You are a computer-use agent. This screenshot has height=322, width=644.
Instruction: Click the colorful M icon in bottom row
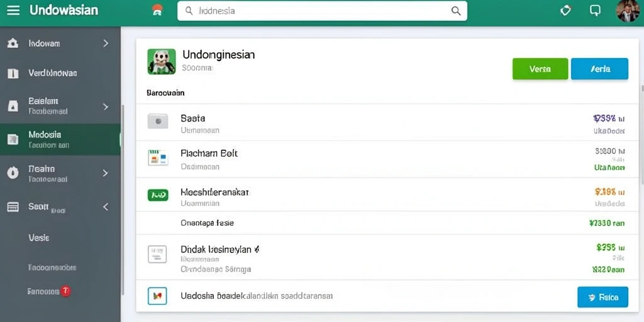(157, 296)
